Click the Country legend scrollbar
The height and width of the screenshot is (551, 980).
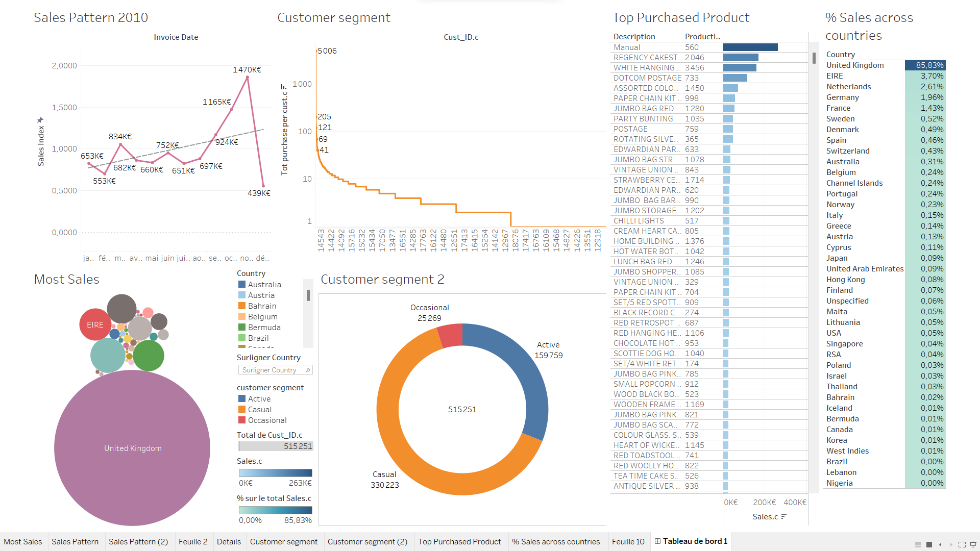coord(308,295)
